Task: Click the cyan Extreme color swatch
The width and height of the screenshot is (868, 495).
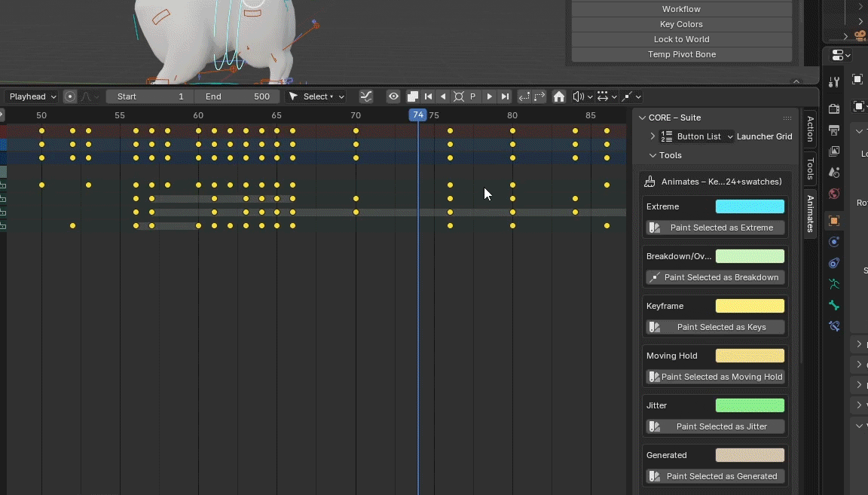Action: (x=750, y=206)
